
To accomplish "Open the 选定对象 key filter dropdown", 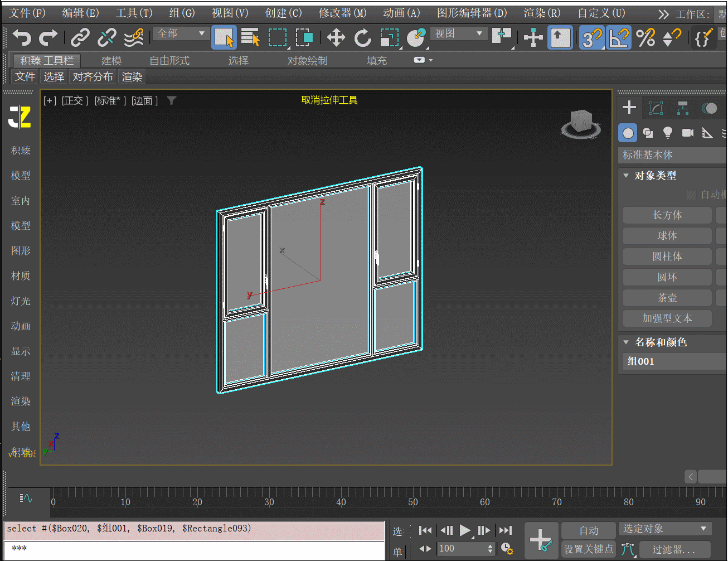I will pyautogui.click(x=665, y=528).
